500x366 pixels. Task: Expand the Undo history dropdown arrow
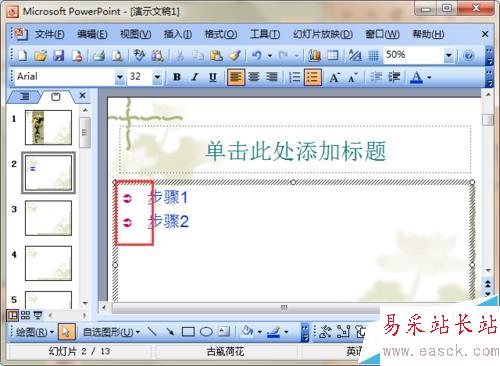269,56
